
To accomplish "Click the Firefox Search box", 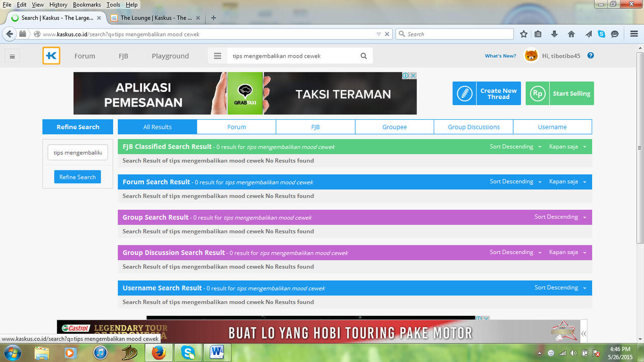I will coord(454,34).
